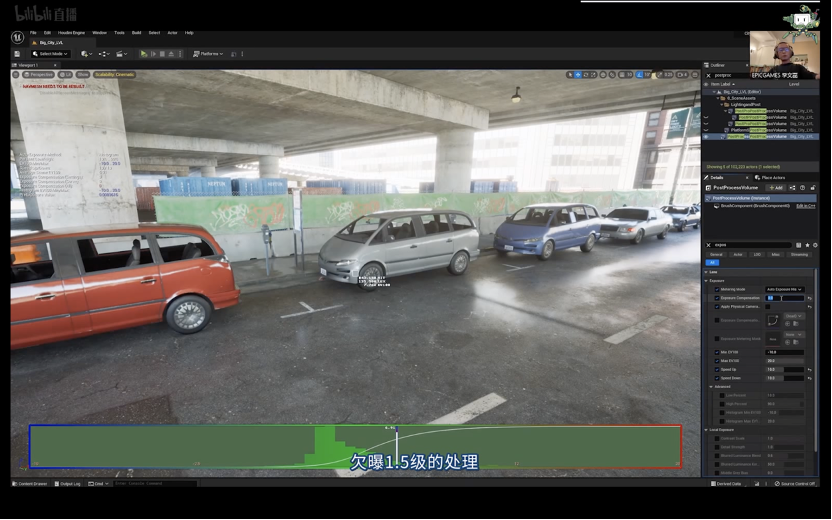832x520 pixels.
Task: Open the Select Mode dropdown
Action: (x=50, y=54)
